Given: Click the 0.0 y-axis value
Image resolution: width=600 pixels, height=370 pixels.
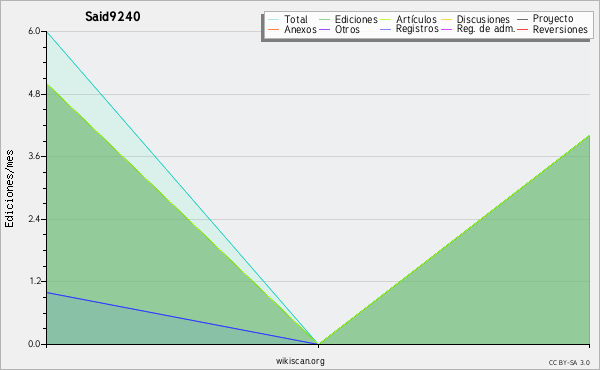Looking at the screenshot, I should click(x=34, y=344).
